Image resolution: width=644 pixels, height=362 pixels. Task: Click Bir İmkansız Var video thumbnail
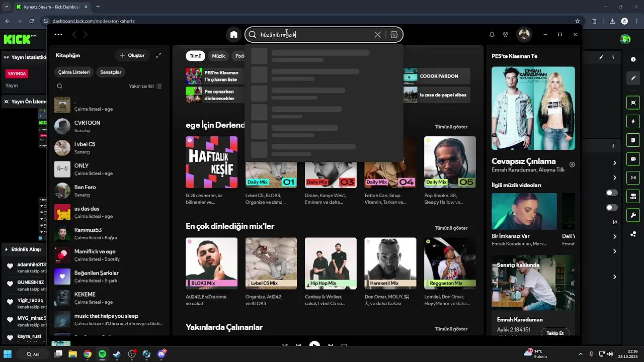524,211
